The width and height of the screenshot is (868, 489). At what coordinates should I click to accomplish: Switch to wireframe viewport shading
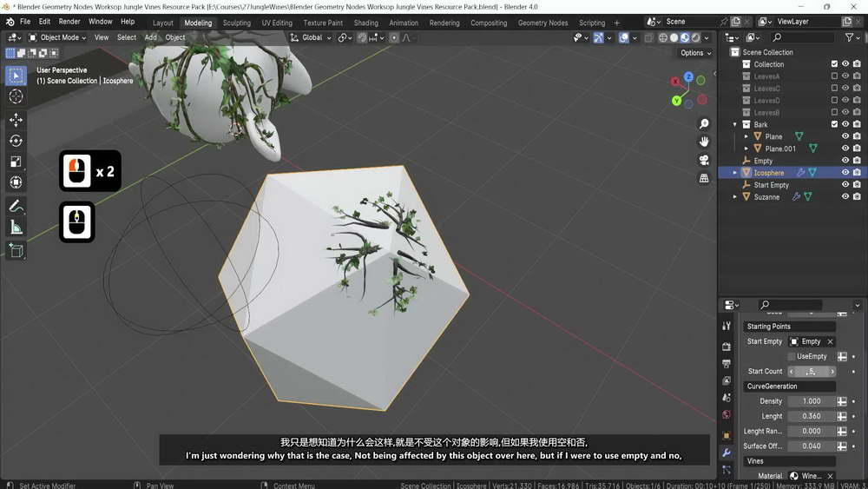(662, 37)
